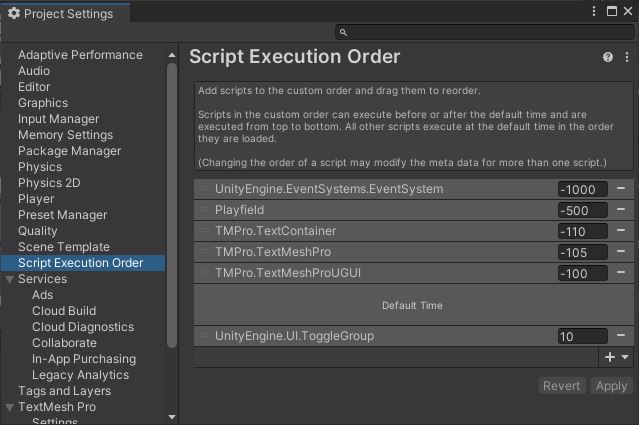Edit the ToggleGroup order value 10
Viewport: 639px width, 425px height.
(582, 336)
